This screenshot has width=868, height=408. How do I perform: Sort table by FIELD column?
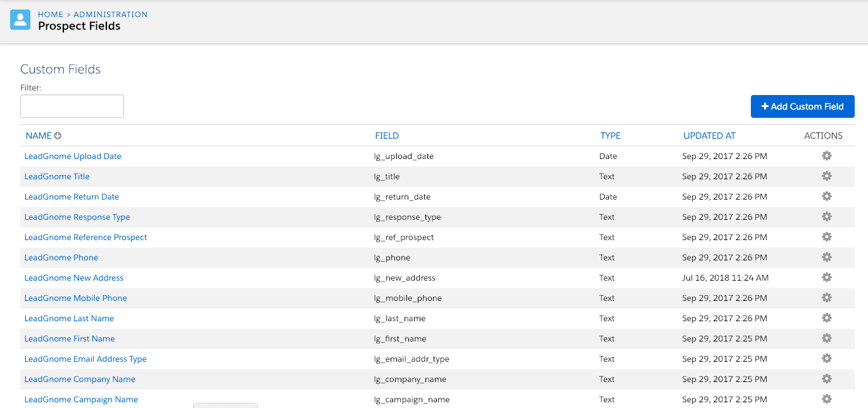click(x=387, y=136)
